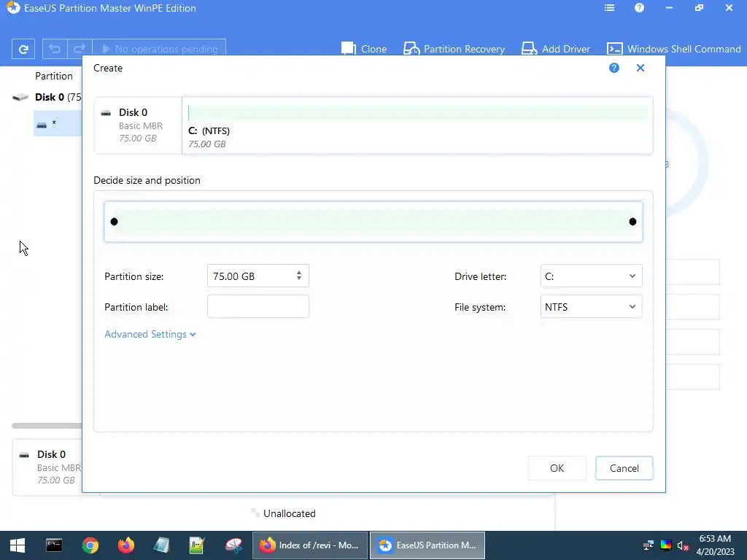Click the Disk 0 Basic MBR entry in the dialog
The width and height of the screenshot is (747, 560).
click(x=138, y=125)
